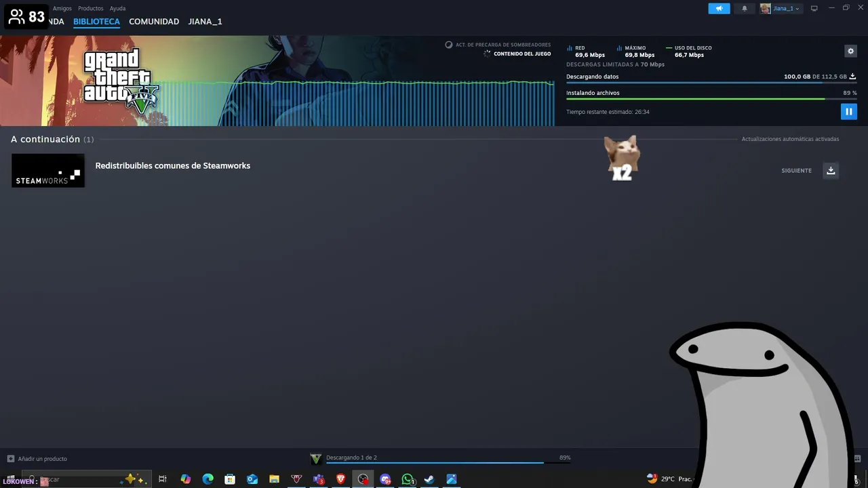Open WhatsApp from the taskbar
This screenshot has height=488, width=868.
click(408, 479)
